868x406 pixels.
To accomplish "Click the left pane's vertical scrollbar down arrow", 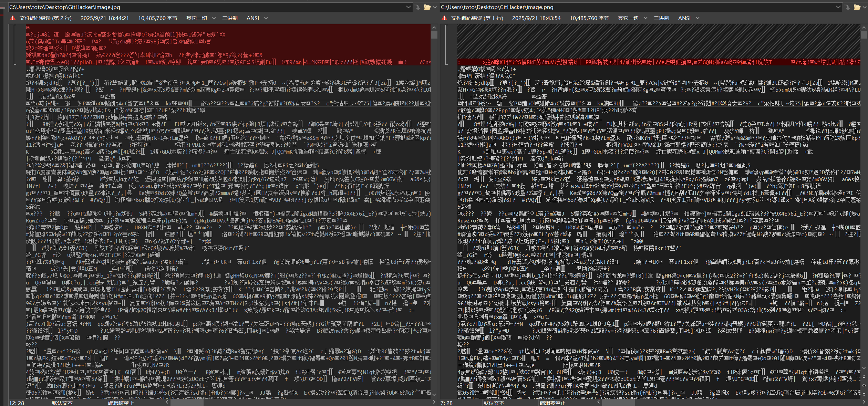I will pos(434,395).
